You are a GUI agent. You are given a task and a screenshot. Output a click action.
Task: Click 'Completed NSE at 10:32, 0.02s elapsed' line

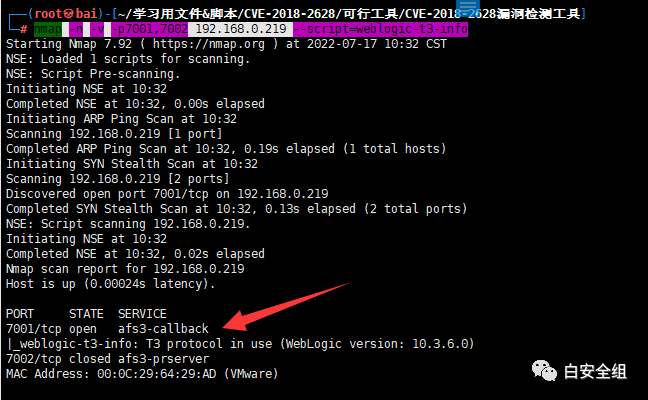click(x=135, y=254)
